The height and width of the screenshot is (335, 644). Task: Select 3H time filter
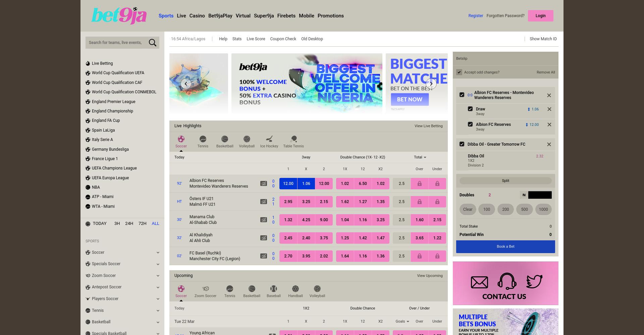[x=117, y=224]
